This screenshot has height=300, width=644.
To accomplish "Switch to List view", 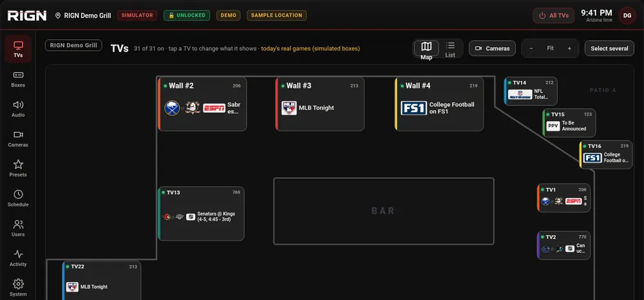I will tap(450, 49).
